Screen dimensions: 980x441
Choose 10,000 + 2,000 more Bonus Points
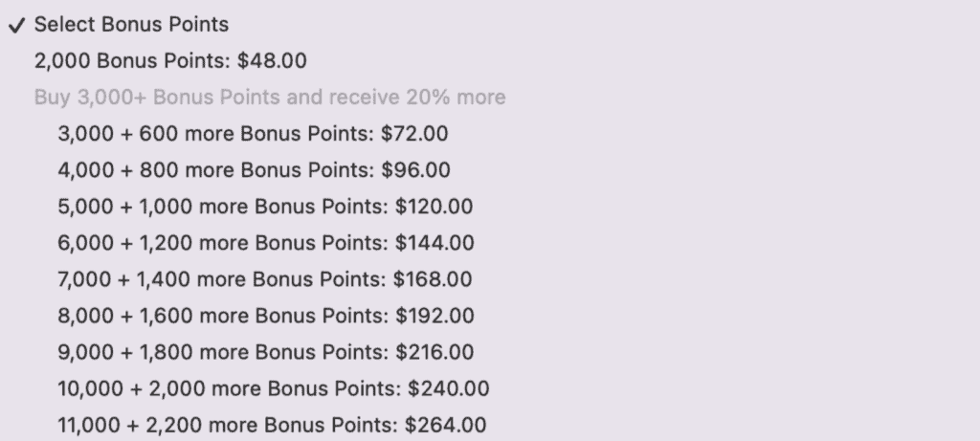pos(274,388)
